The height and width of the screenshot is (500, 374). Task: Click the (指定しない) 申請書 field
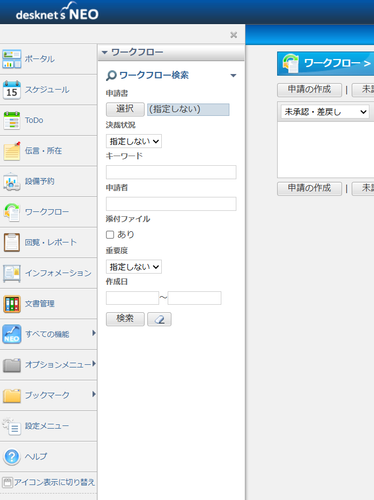pos(188,109)
